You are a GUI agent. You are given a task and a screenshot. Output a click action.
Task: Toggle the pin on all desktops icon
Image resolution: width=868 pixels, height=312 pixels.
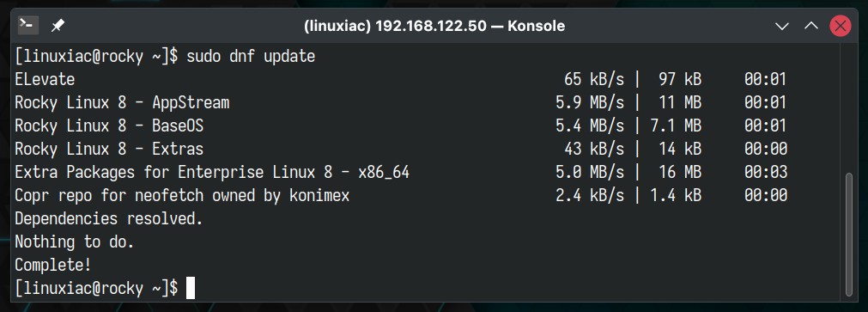point(58,26)
